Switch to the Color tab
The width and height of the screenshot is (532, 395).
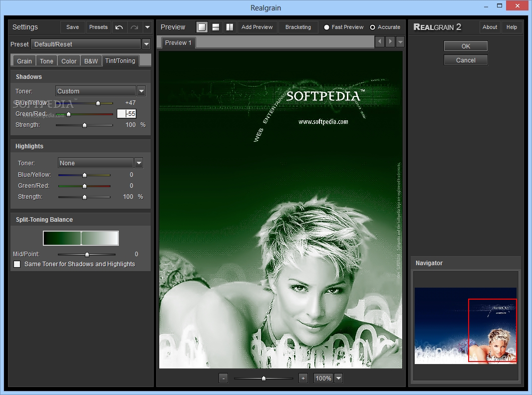69,61
